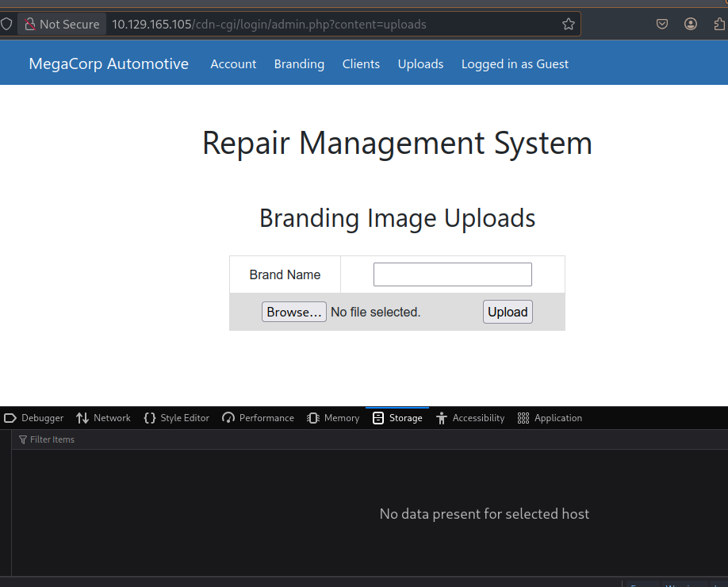
Task: Open the Application tab
Action: click(x=550, y=418)
